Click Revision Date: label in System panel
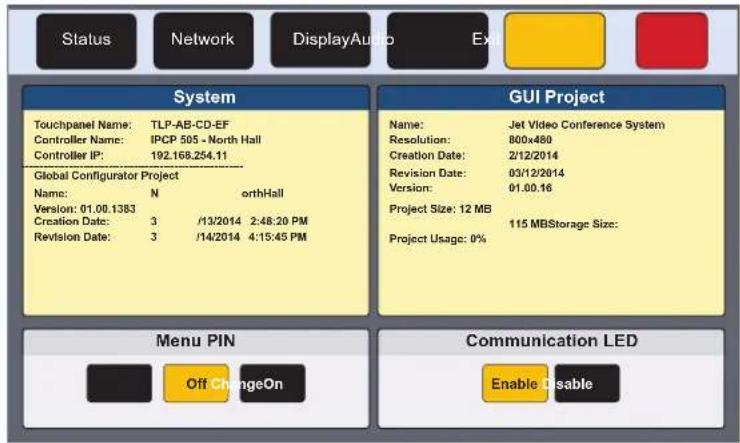 pyautogui.click(x=72, y=237)
